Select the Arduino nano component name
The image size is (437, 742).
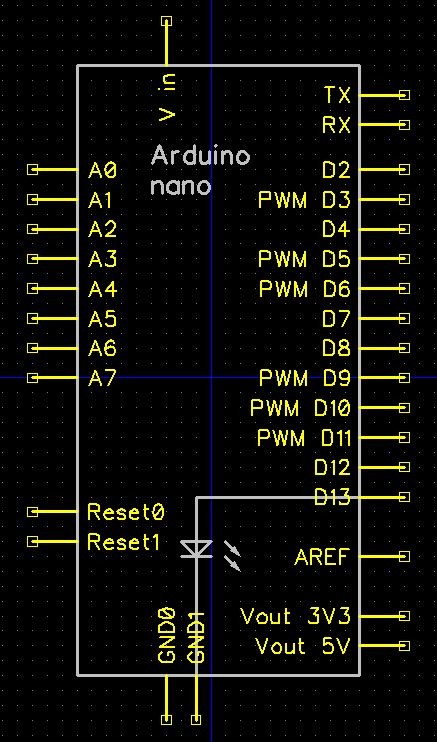coord(200,171)
